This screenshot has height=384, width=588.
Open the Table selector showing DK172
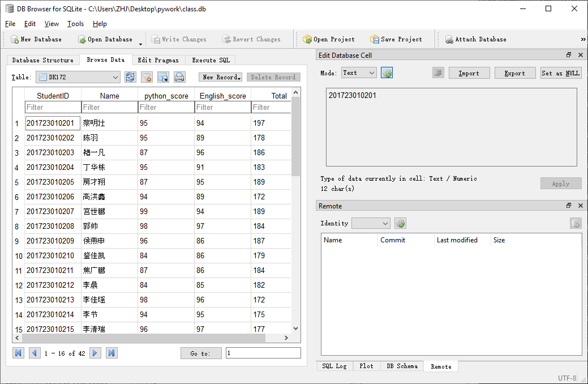tap(78, 77)
